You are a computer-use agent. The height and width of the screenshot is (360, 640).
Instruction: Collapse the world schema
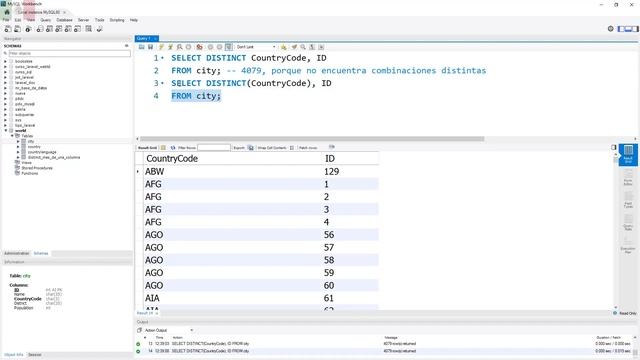(x=6, y=131)
